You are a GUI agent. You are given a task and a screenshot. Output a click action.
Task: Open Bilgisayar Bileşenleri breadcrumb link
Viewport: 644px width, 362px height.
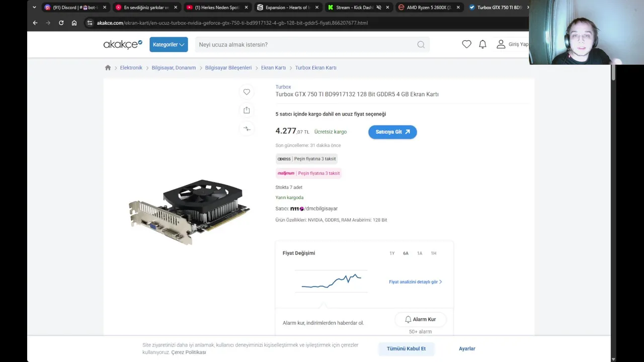pyautogui.click(x=228, y=67)
